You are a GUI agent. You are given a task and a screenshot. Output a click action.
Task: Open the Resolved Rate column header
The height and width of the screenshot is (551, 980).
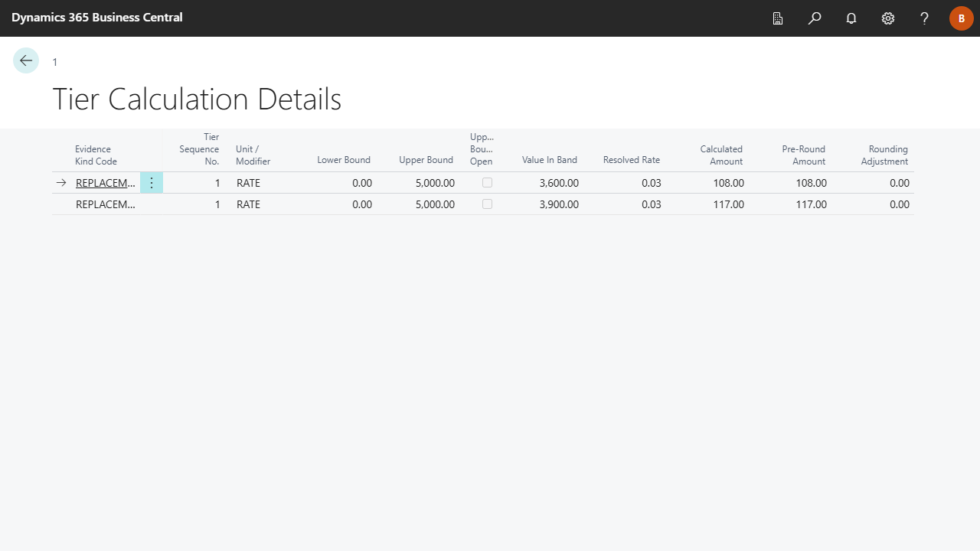pos(632,160)
